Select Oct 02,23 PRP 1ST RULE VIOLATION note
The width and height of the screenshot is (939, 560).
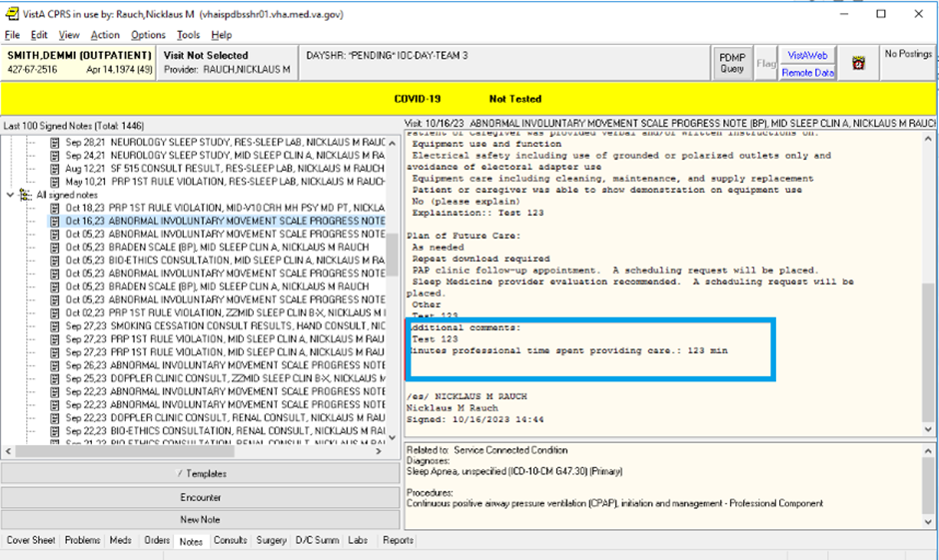[225, 312]
